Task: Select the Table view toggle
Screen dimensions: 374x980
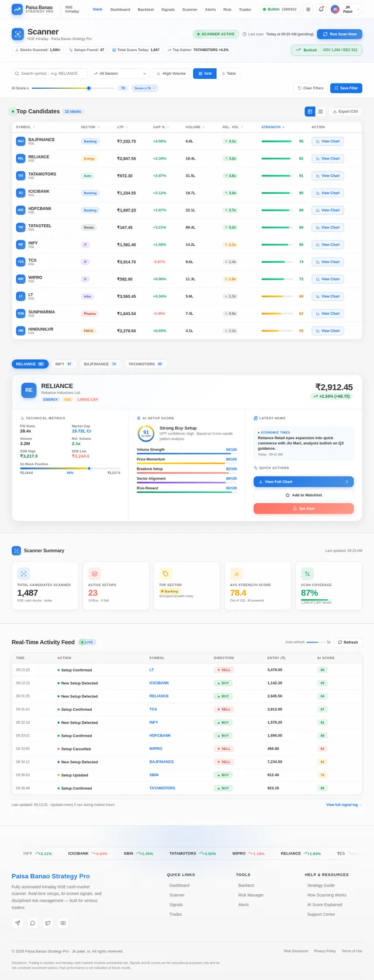Action: tap(228, 74)
